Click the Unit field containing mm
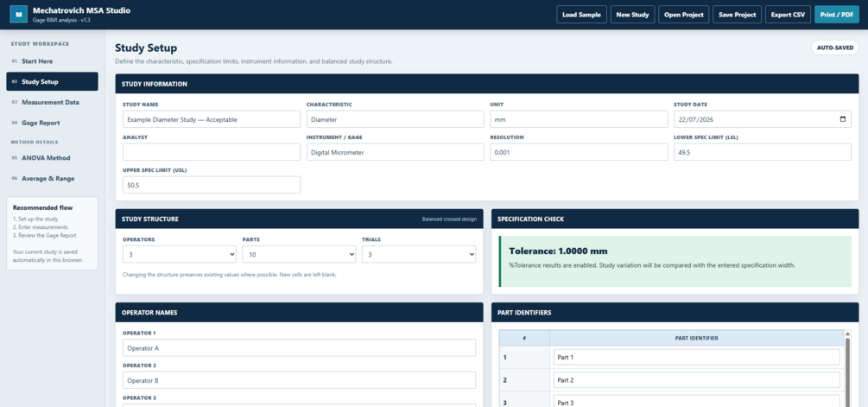Screen dimensions: 868x407 [579, 119]
